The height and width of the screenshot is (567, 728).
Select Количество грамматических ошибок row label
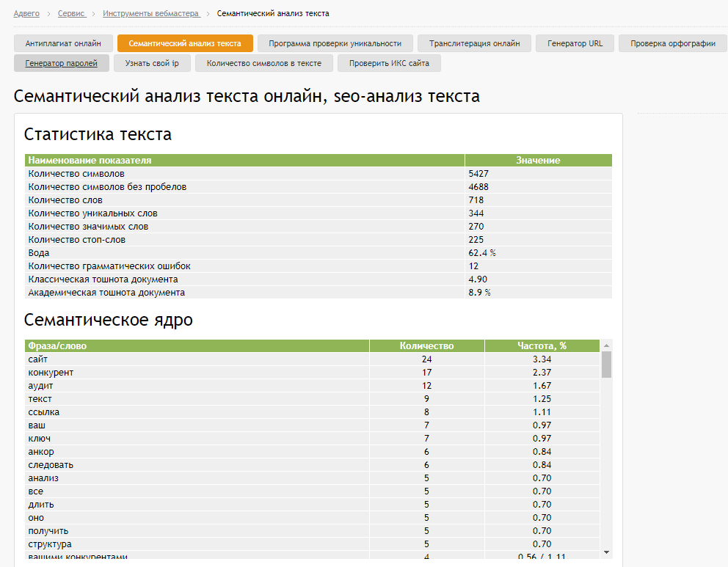click(109, 266)
